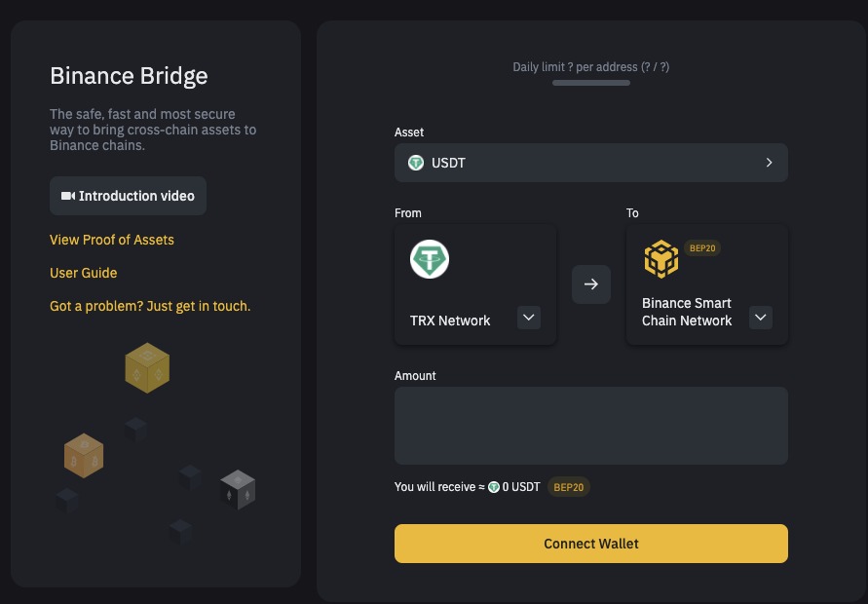The width and height of the screenshot is (868, 604).
Task: Click the gray Ethereum cube illustration
Action: pos(238,489)
